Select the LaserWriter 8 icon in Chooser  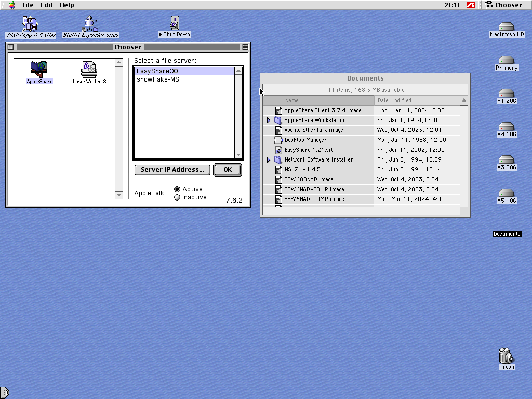point(89,70)
